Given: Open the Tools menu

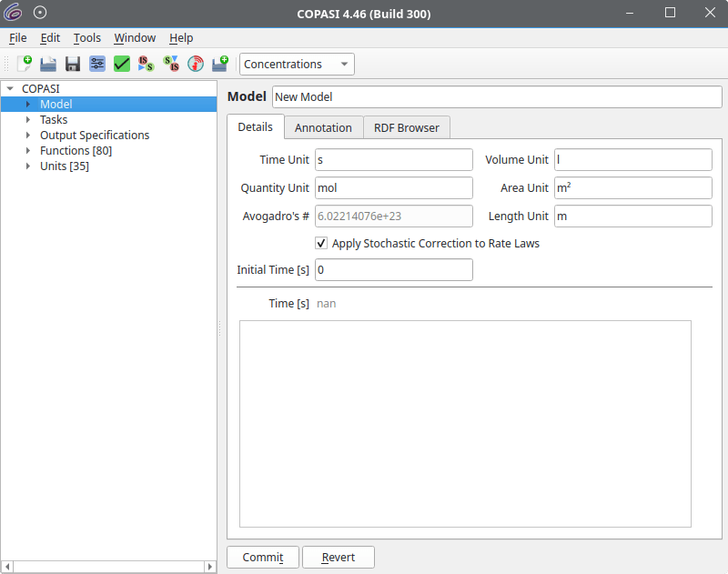Looking at the screenshot, I should (x=86, y=38).
